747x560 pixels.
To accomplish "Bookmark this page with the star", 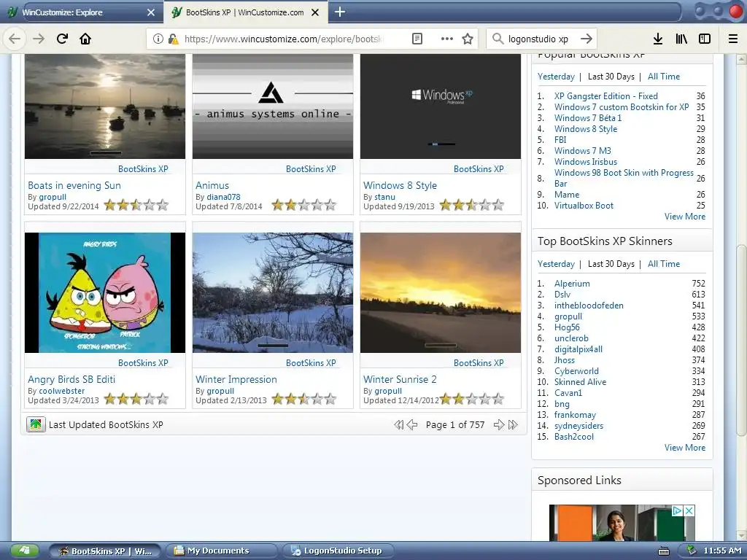I will pos(468,39).
